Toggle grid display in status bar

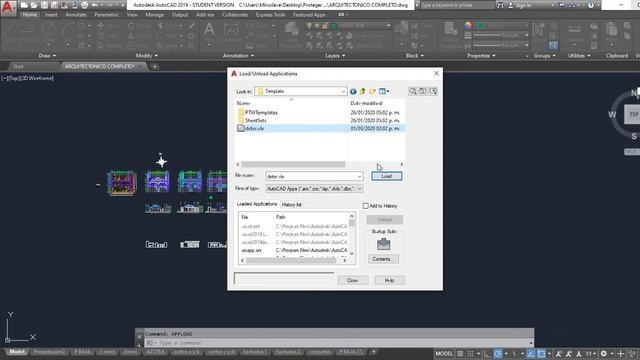[x=460, y=353]
